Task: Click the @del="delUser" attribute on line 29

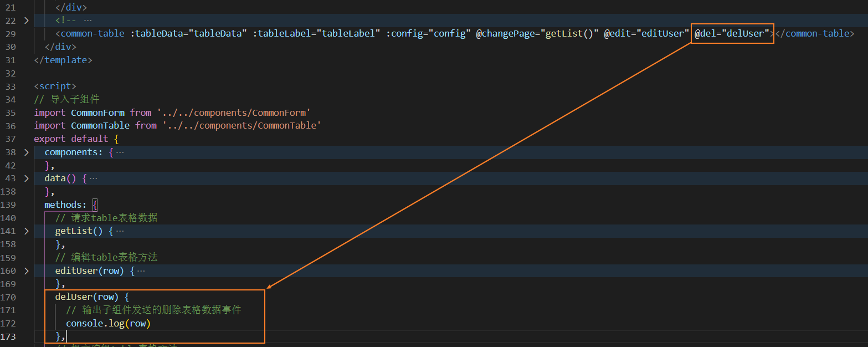Action: pyautogui.click(x=732, y=34)
